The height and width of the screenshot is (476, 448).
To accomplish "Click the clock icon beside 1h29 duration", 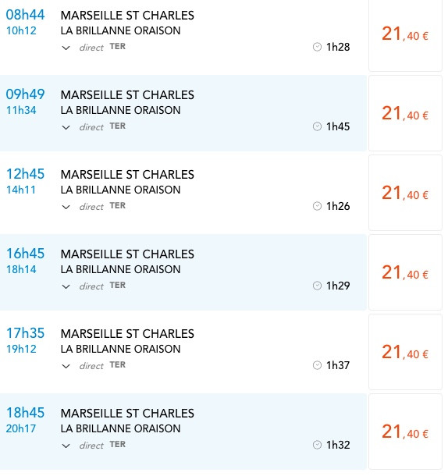I will pyautogui.click(x=317, y=286).
